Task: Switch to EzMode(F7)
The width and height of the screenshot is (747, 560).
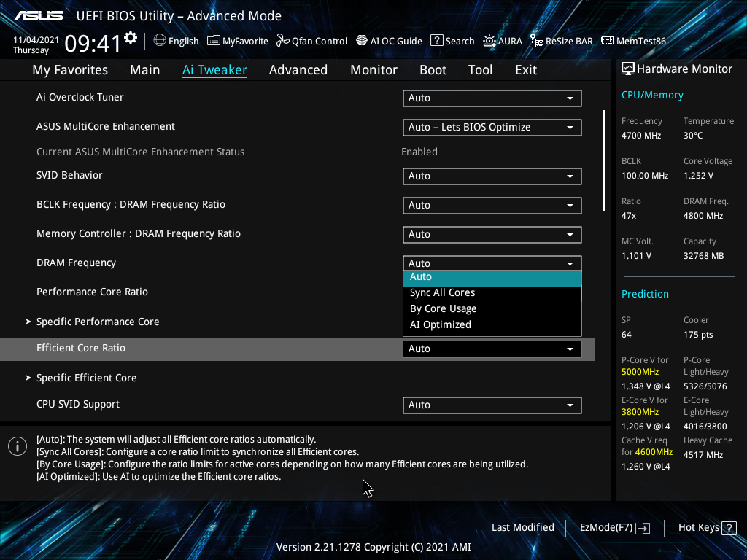Action: 614,528
